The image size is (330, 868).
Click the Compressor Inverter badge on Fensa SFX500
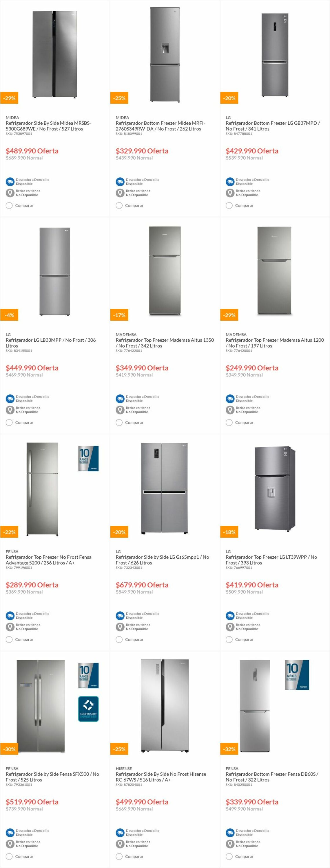[x=88, y=709]
